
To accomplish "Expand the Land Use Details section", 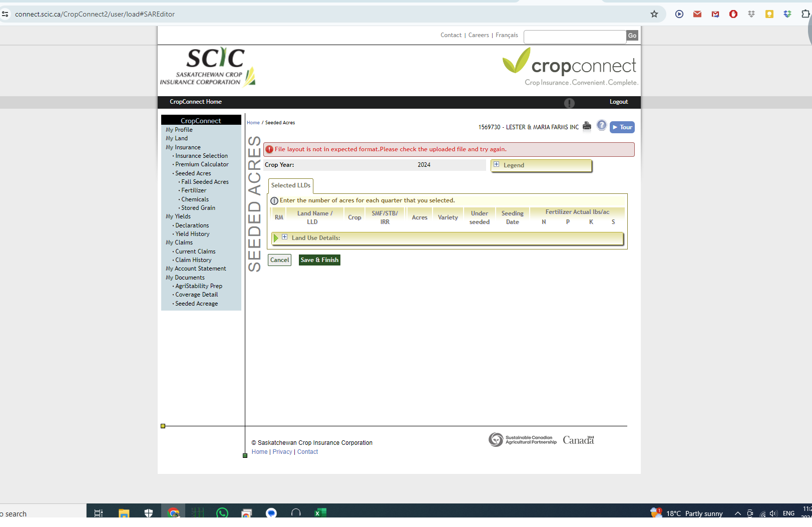I will click(x=285, y=237).
